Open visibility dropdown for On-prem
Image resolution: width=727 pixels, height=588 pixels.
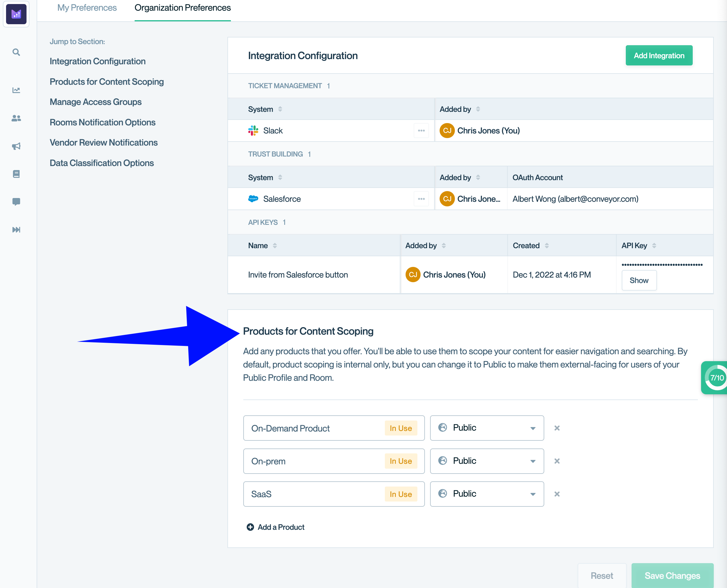coord(487,461)
